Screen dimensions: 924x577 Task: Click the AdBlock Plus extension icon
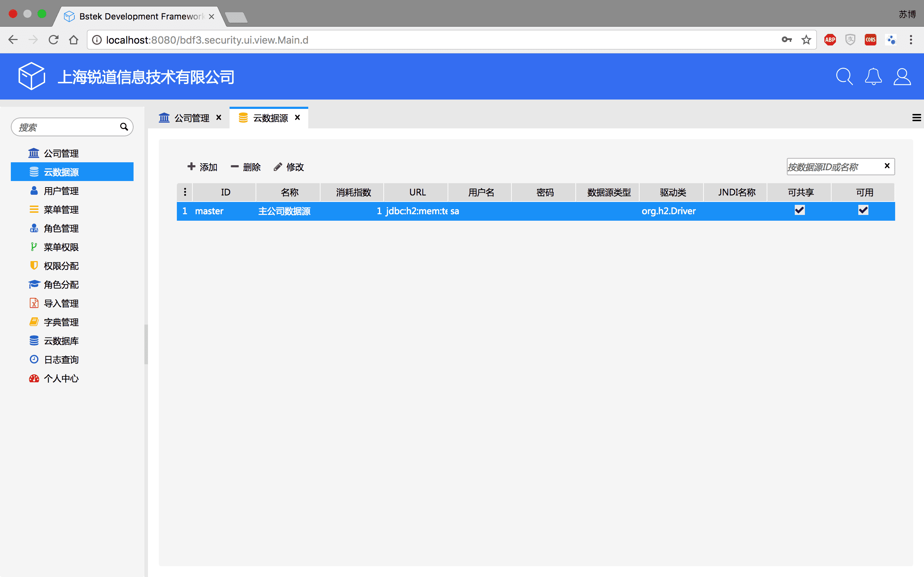[830, 40]
